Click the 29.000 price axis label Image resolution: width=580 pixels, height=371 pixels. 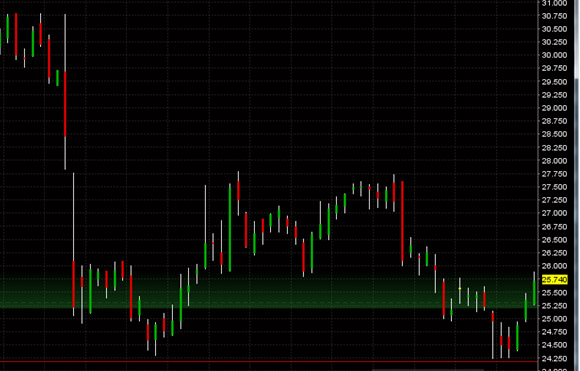click(554, 108)
